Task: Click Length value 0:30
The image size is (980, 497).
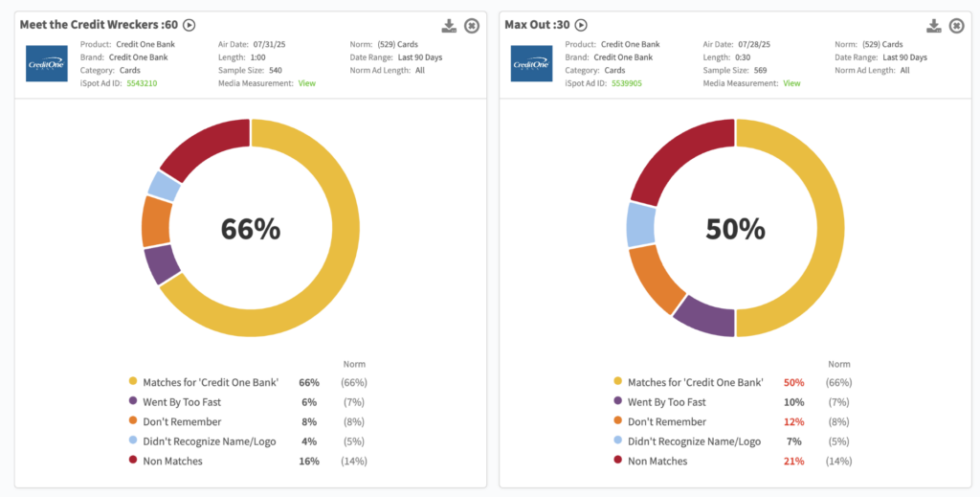Action: [x=742, y=57]
